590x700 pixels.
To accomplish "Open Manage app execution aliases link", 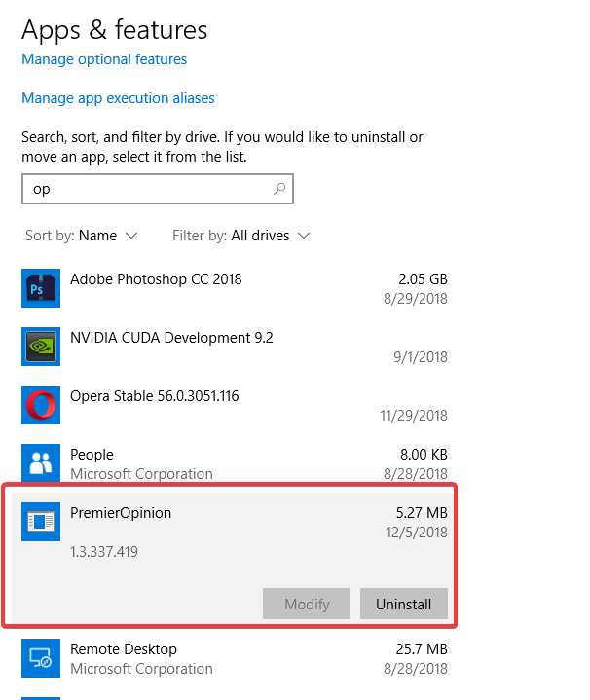I will [x=118, y=98].
